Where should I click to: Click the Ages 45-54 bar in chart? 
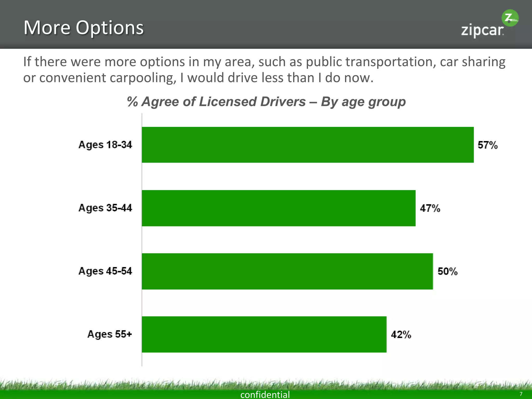click(x=287, y=271)
